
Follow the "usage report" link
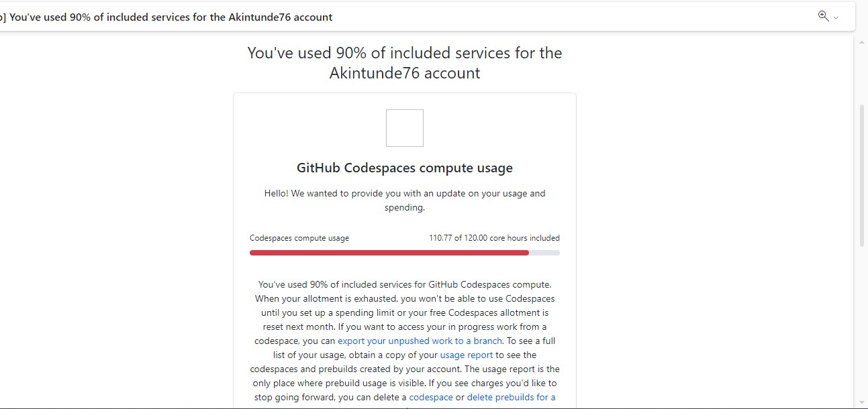coord(466,355)
